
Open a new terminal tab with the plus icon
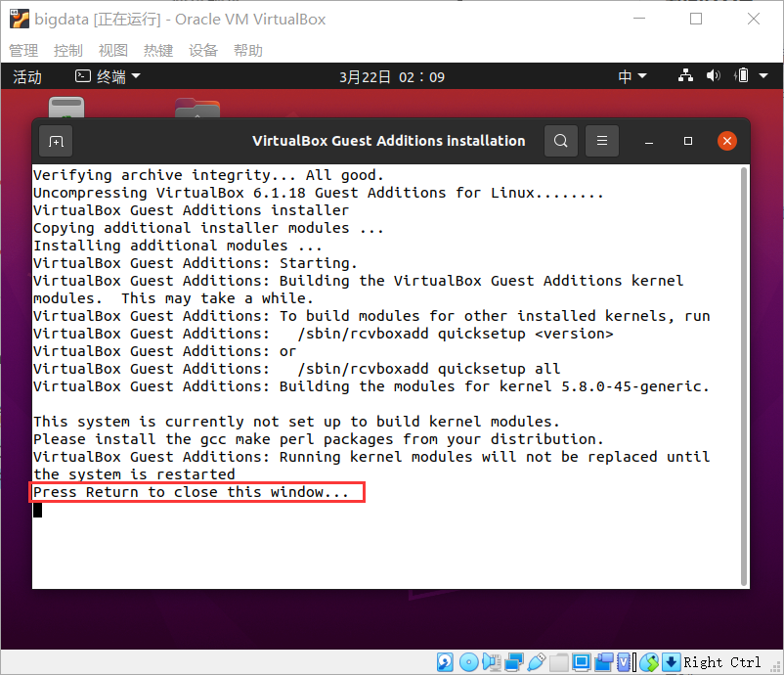tap(56, 142)
